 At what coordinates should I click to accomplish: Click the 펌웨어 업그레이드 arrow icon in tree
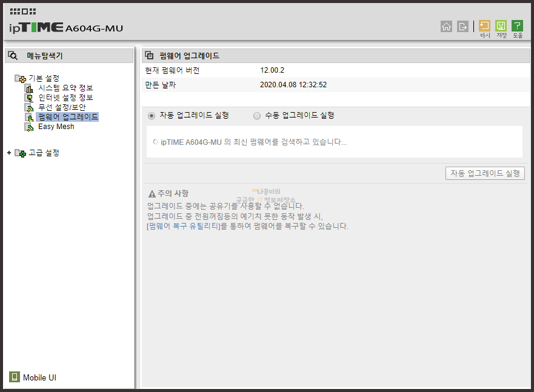click(x=30, y=118)
